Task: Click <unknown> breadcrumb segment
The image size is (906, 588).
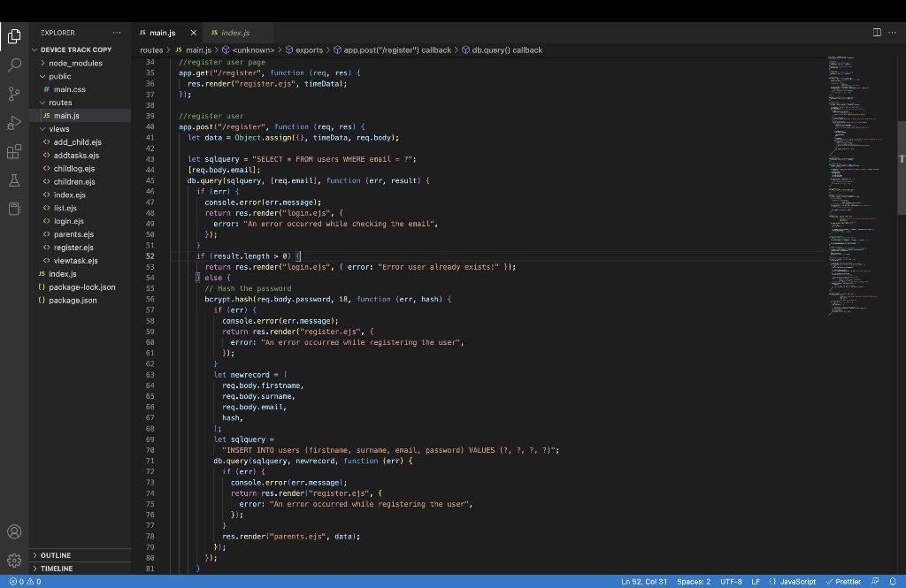Action: click(x=249, y=50)
